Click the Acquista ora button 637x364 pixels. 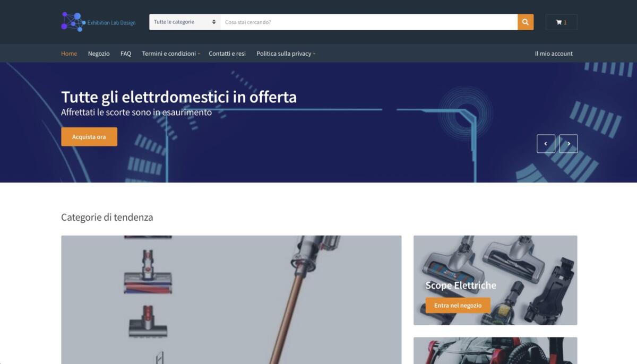click(89, 136)
